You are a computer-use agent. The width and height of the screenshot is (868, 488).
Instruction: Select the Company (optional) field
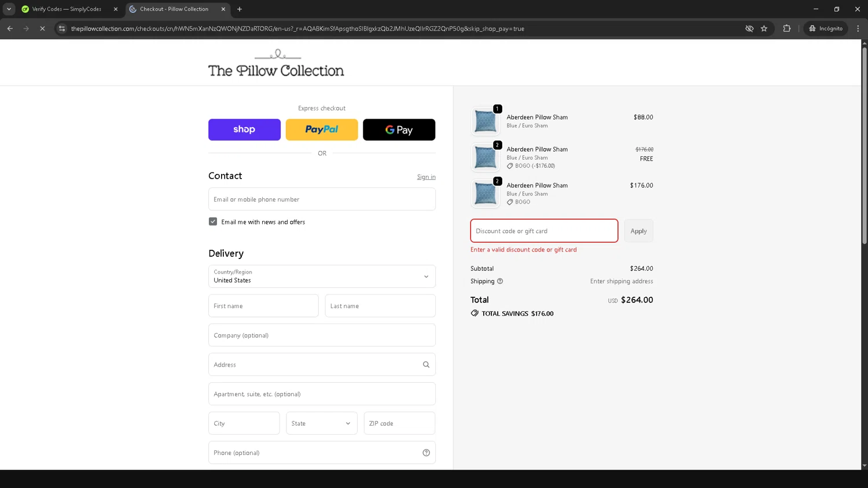pyautogui.click(x=322, y=335)
